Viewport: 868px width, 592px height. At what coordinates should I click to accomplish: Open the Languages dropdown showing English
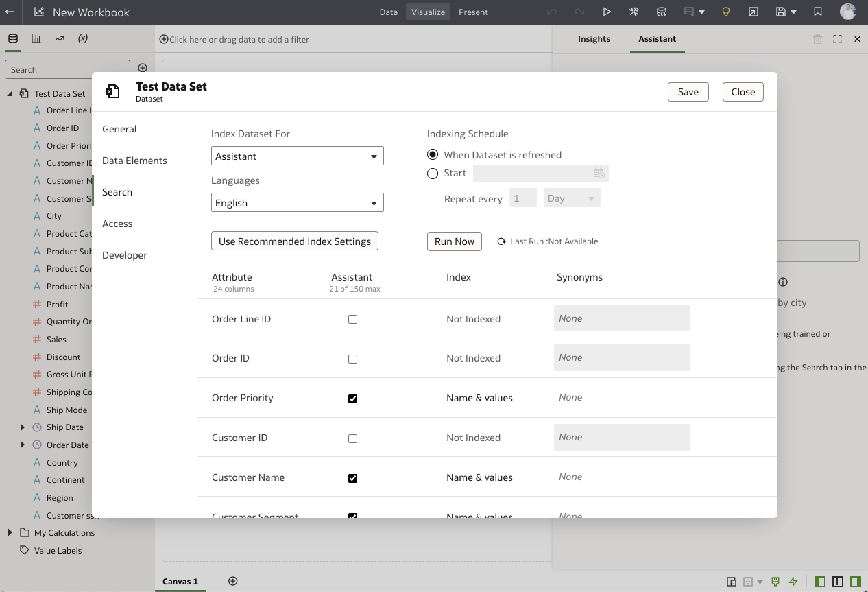(297, 202)
